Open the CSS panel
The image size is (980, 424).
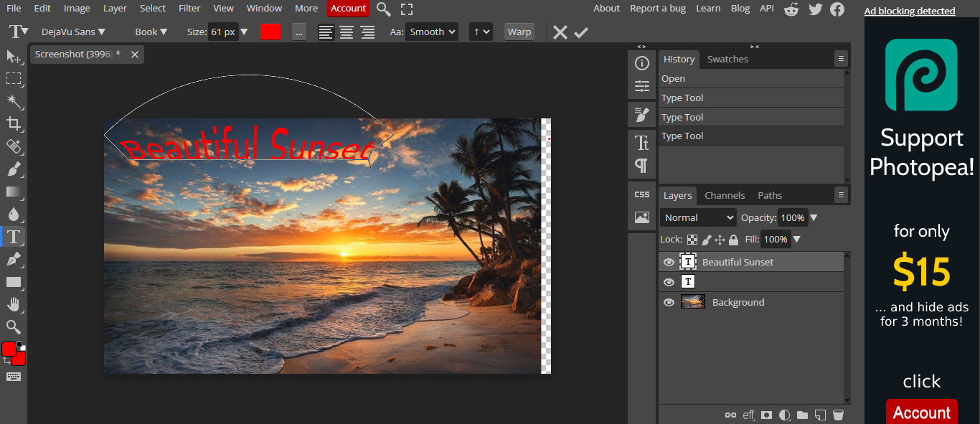(641, 193)
